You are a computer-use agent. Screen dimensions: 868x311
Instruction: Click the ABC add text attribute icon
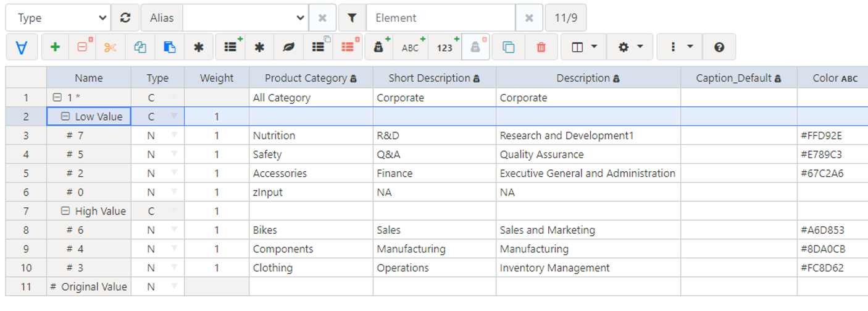click(x=411, y=47)
